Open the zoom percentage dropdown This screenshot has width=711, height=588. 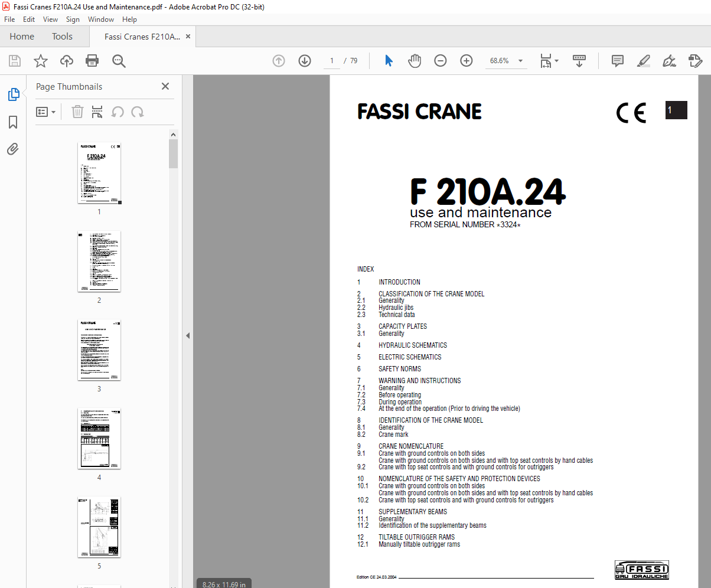519,61
